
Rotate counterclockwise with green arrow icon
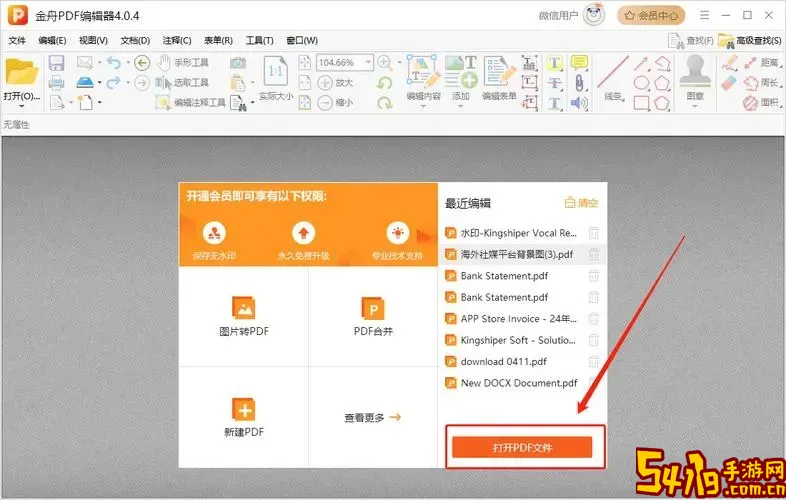(x=384, y=83)
